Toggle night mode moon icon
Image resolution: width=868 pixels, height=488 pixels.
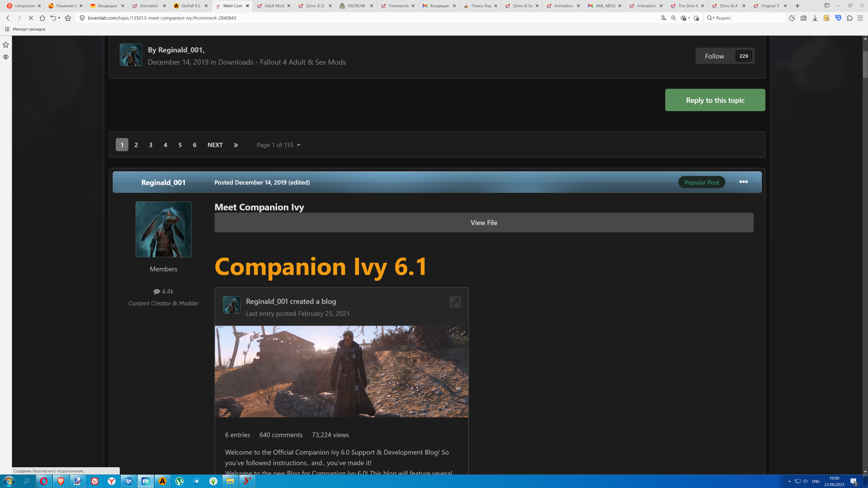792,18
